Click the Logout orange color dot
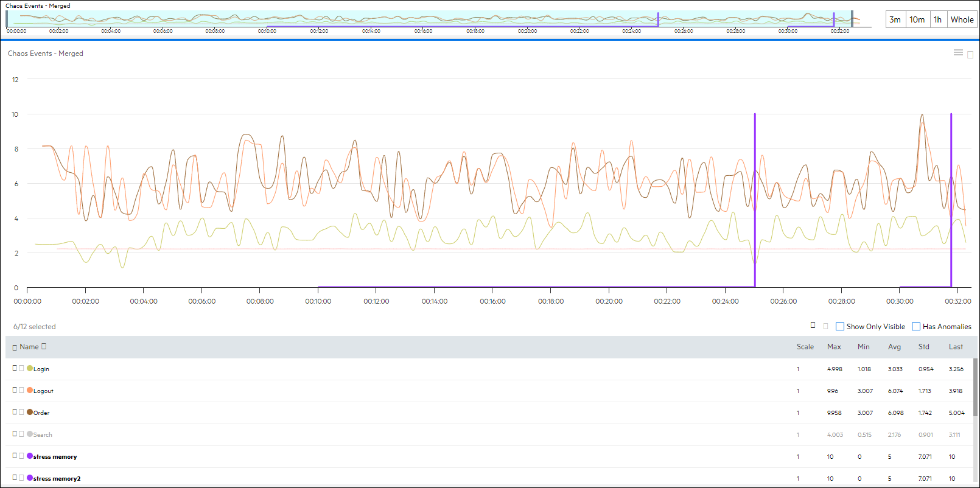This screenshot has width=980, height=488. point(30,390)
